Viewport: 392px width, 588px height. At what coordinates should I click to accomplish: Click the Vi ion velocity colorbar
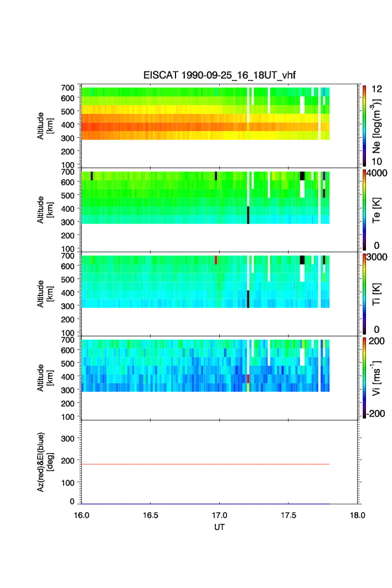(364, 378)
